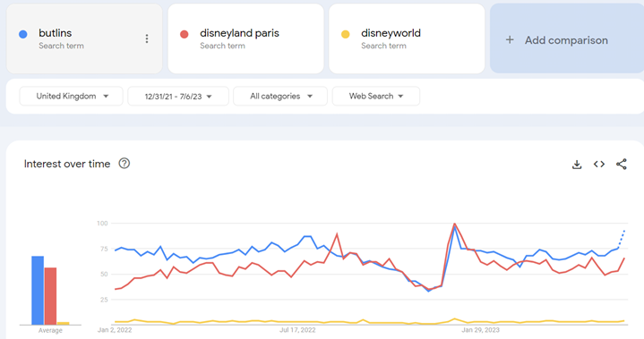Click the help icon beside Interest over time

(124, 164)
